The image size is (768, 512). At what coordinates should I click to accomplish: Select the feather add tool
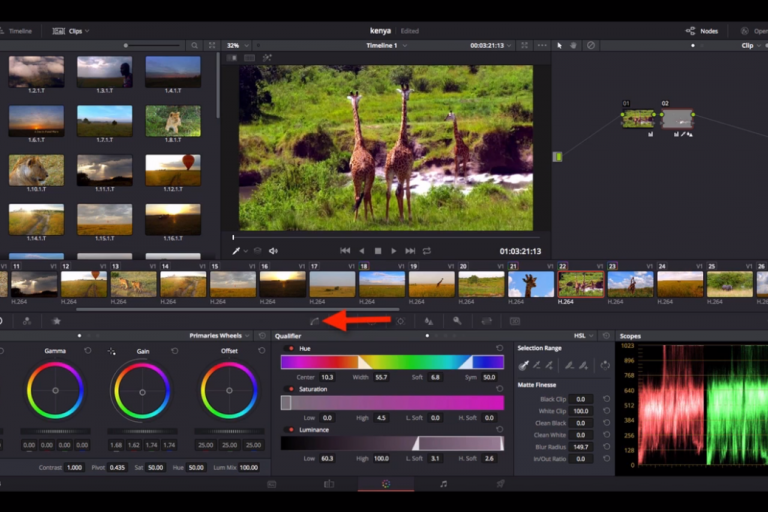point(583,365)
